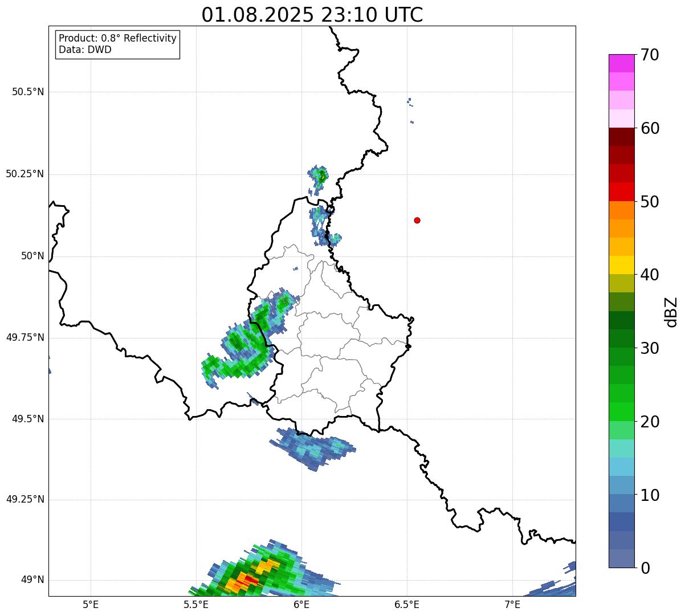The width and height of the screenshot is (685, 616).
Task: Click the small radar echo near 50.25°N
Action: point(318,179)
